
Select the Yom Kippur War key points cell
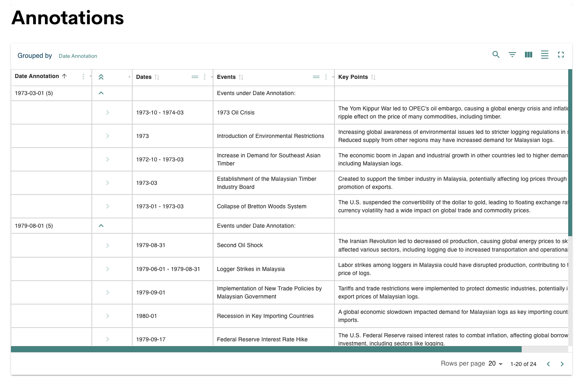(451, 112)
